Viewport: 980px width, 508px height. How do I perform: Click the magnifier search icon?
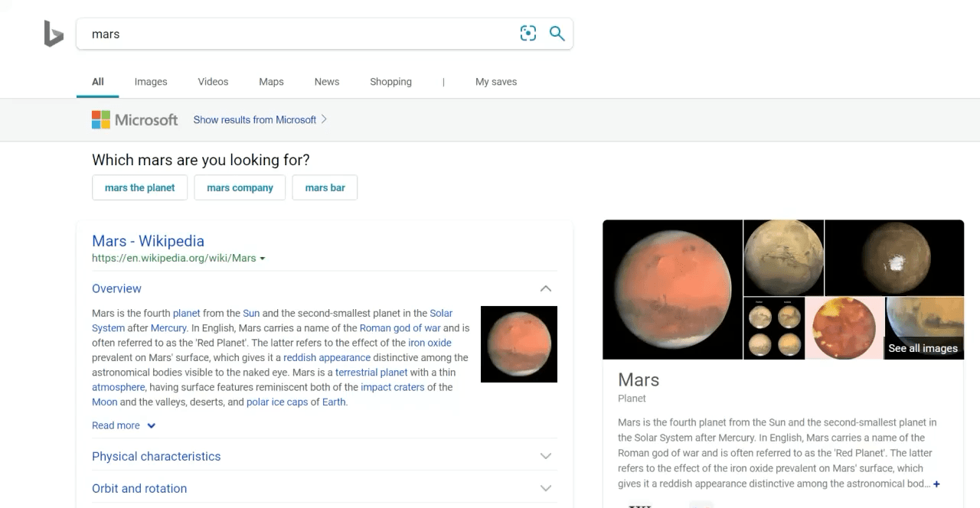tap(557, 34)
